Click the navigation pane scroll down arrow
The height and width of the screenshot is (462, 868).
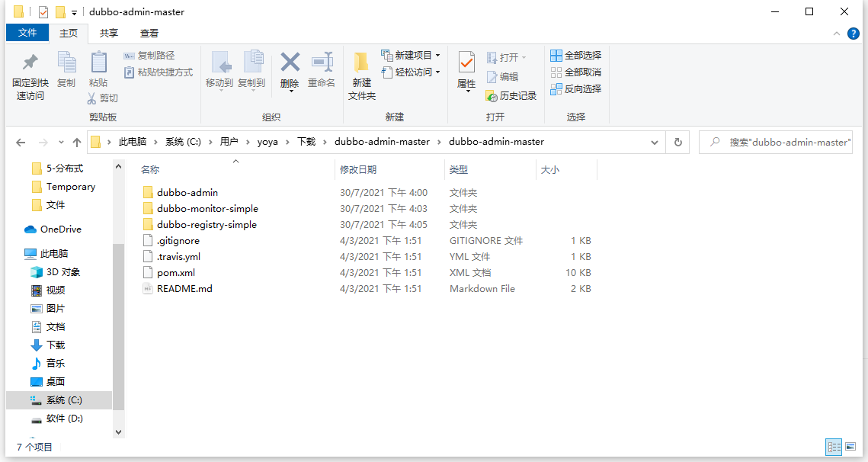click(x=118, y=432)
